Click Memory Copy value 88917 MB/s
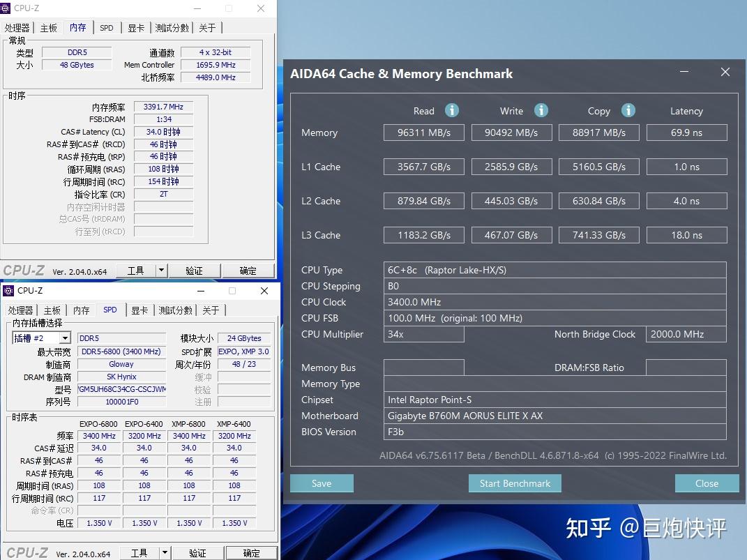This screenshot has width=747, height=560. 599,133
